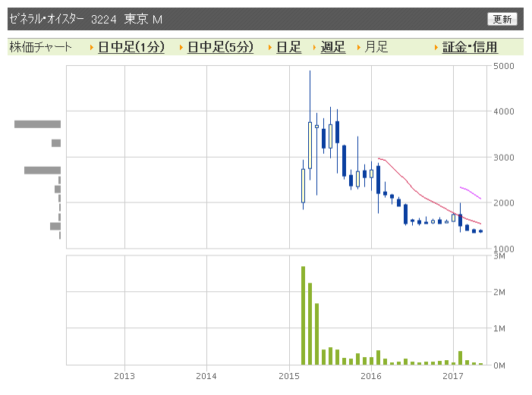
Task: Open the 日中足(5分) chart link
Action: point(220,47)
